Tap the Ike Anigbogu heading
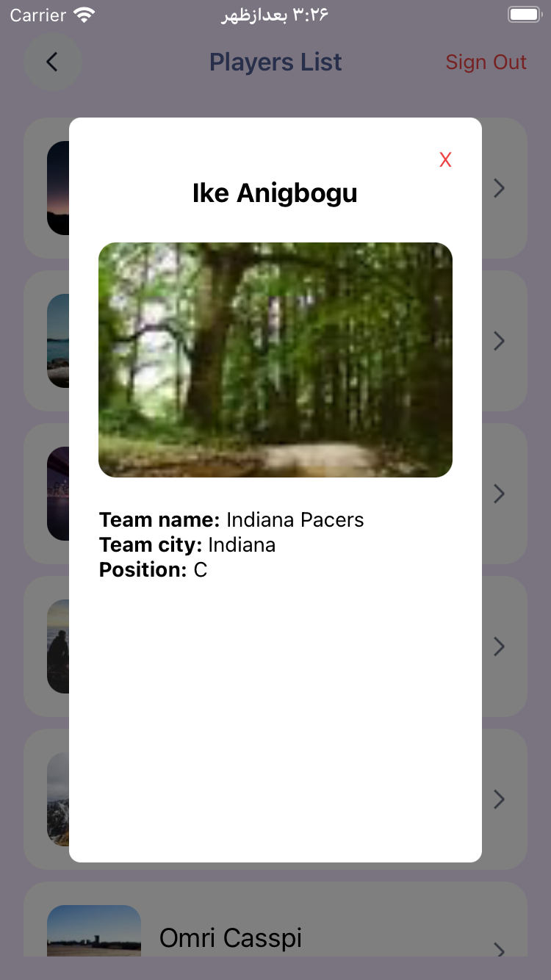Image resolution: width=551 pixels, height=980 pixels. point(275,193)
